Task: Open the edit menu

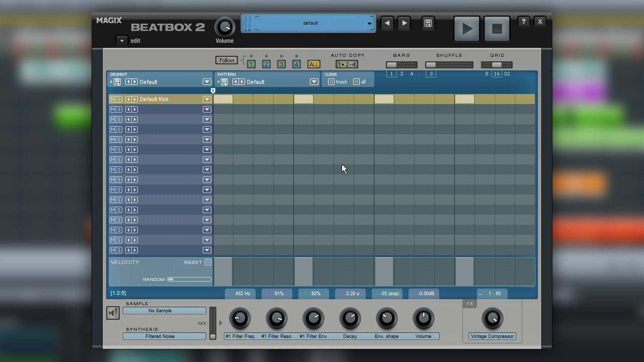Action: (x=121, y=40)
